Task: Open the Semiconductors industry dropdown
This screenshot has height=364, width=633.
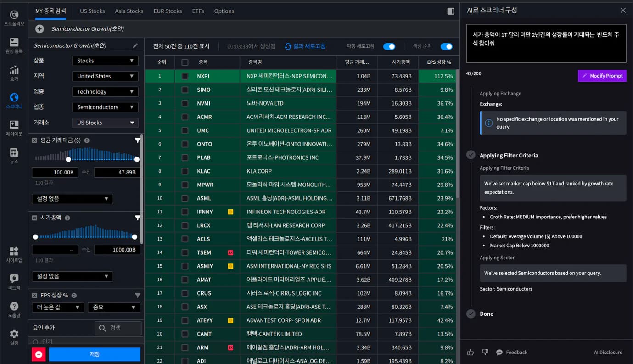Action: (x=105, y=107)
